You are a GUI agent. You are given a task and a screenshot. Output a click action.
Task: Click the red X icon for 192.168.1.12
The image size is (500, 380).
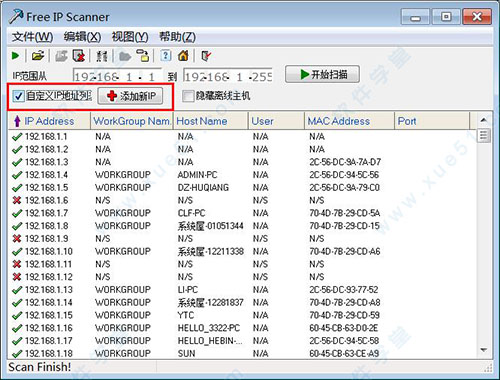tap(17, 277)
